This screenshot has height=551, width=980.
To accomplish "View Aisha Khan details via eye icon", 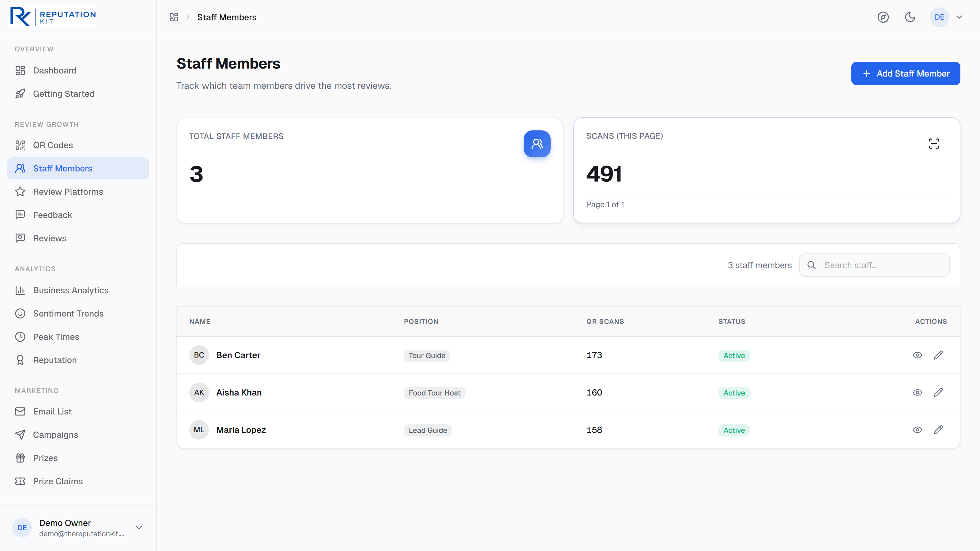I will (x=918, y=392).
